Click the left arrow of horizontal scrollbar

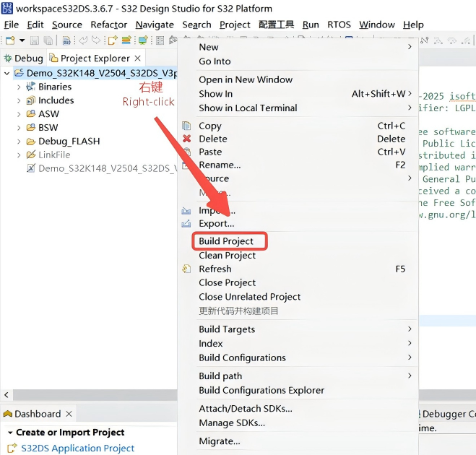click(7, 395)
